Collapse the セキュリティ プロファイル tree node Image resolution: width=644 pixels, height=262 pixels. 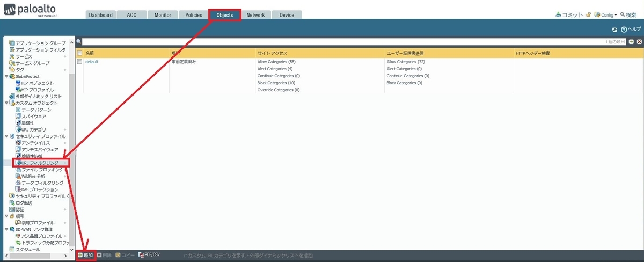point(6,136)
